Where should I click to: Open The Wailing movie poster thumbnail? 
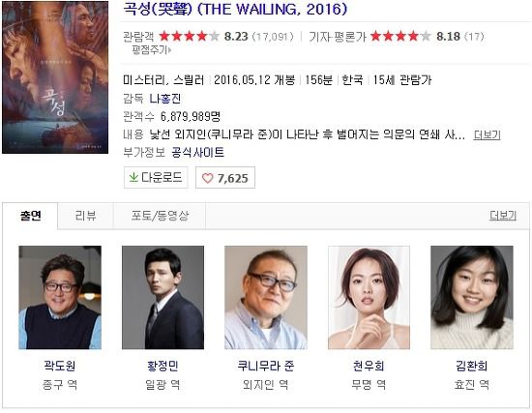pos(55,77)
